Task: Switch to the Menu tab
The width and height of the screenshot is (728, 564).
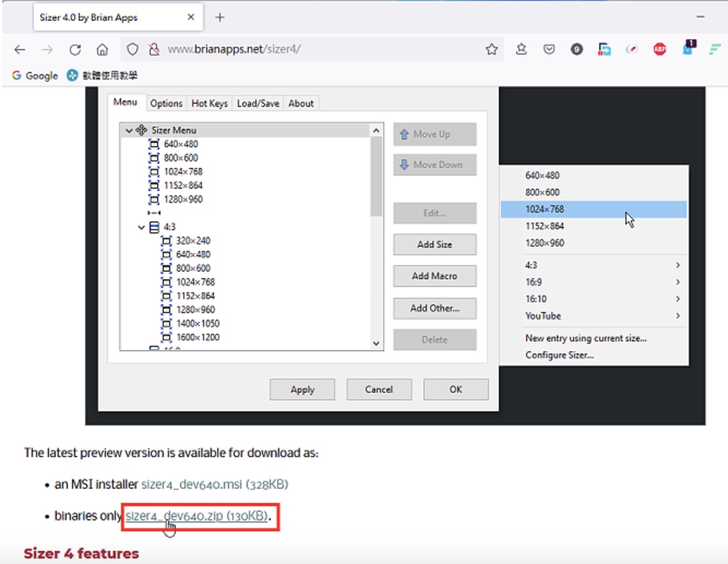Action: pos(125,102)
